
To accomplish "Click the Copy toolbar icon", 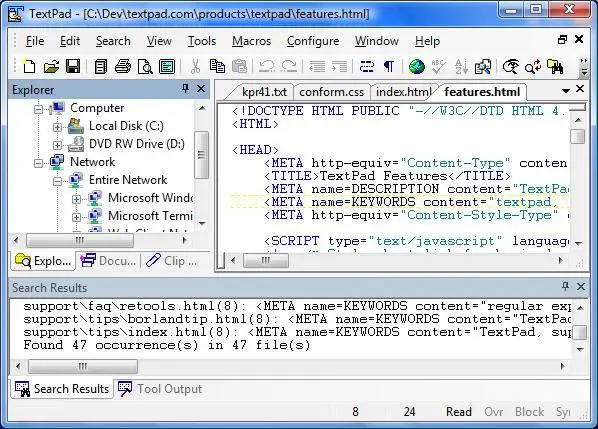I will point(217,66).
